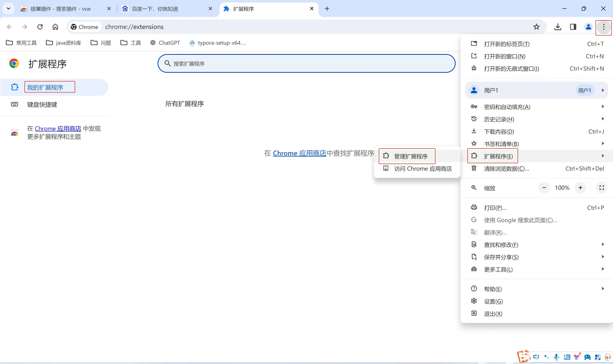The image size is (613, 364).
Task: Expand 保存并分享(S) submenu
Action: point(537,257)
